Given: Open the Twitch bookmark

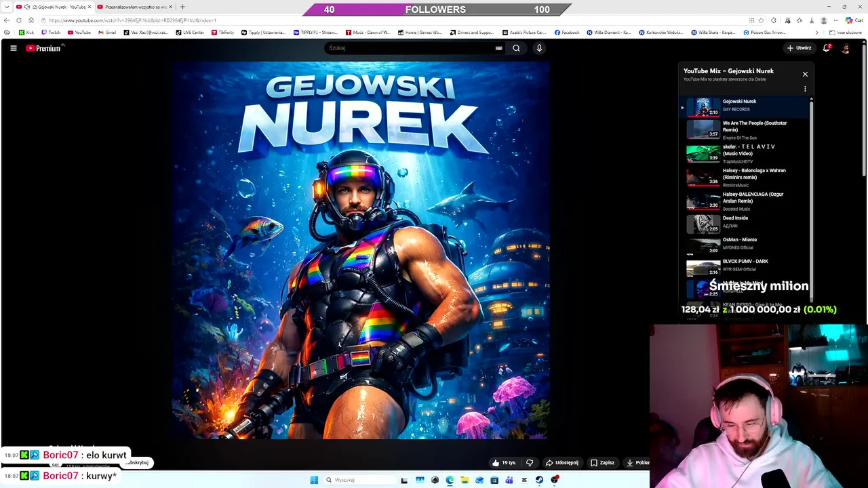Looking at the screenshot, I should pyautogui.click(x=51, y=33).
